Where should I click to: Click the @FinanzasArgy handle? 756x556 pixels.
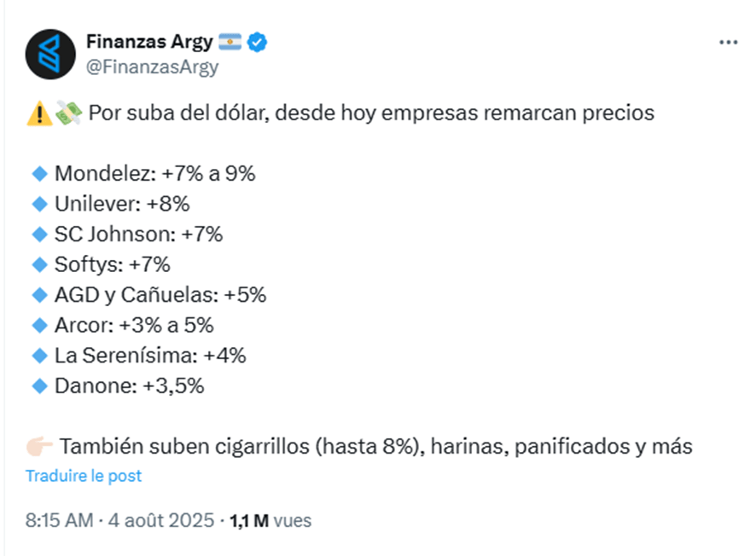click(152, 67)
